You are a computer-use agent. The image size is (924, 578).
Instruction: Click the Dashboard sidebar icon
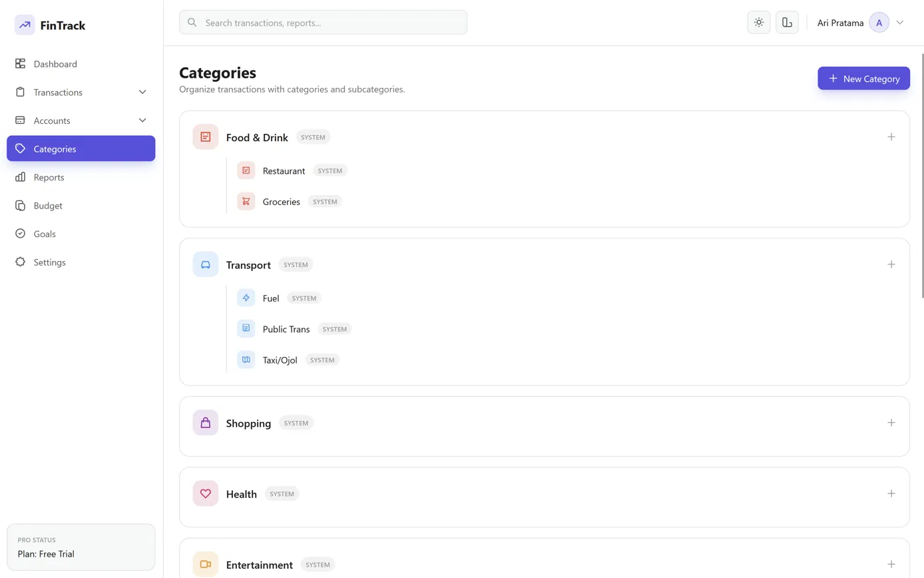(20, 64)
